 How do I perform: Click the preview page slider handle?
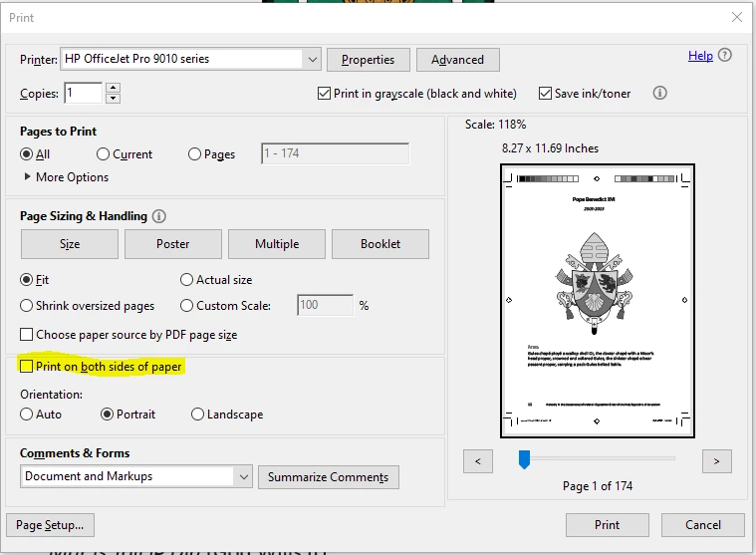524,459
